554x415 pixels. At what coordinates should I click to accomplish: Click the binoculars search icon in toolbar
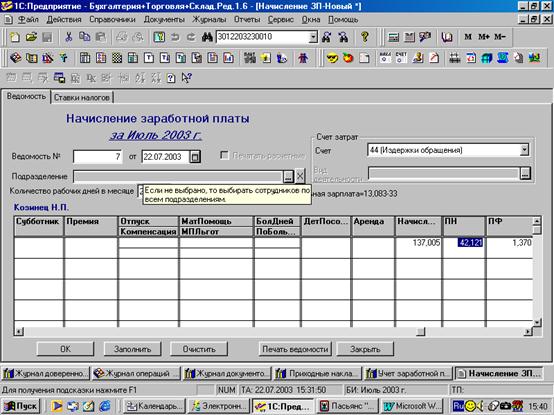(207, 37)
